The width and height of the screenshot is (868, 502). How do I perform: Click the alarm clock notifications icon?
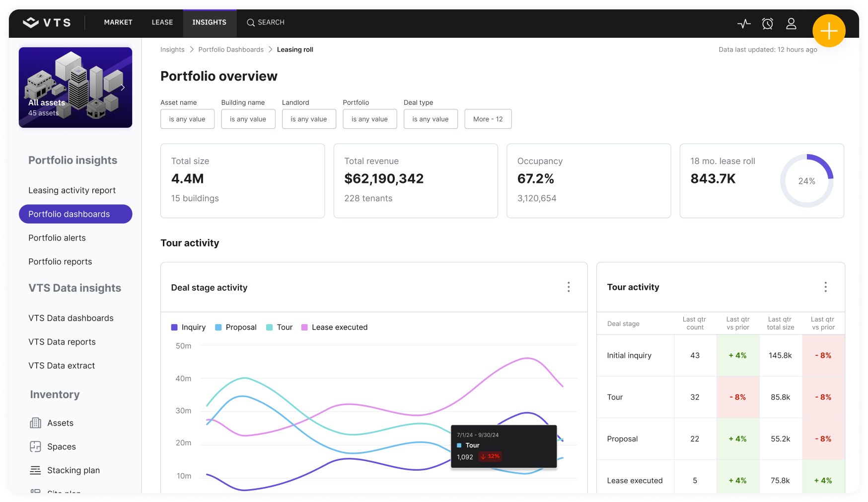pyautogui.click(x=768, y=23)
